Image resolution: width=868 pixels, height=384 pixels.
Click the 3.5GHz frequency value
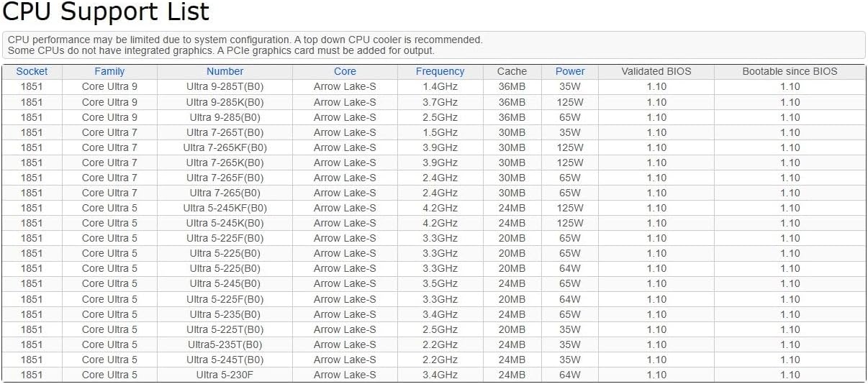point(440,283)
